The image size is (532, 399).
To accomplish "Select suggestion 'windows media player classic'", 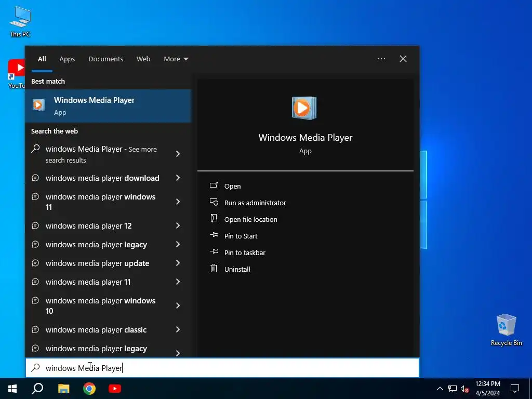I will (x=96, y=329).
